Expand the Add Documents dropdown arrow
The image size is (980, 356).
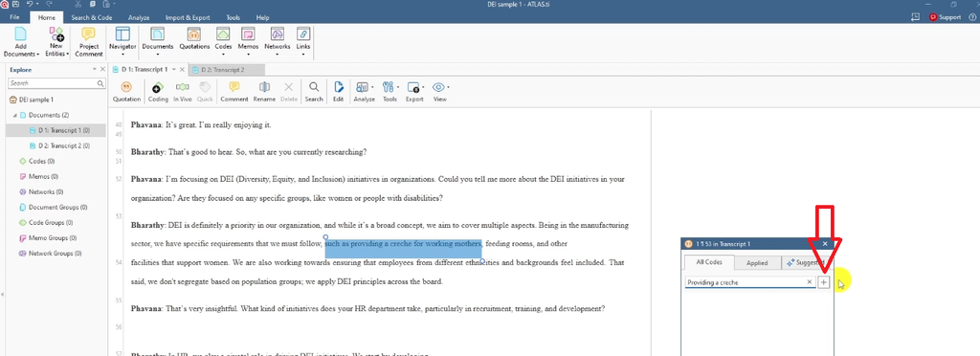pos(38,55)
